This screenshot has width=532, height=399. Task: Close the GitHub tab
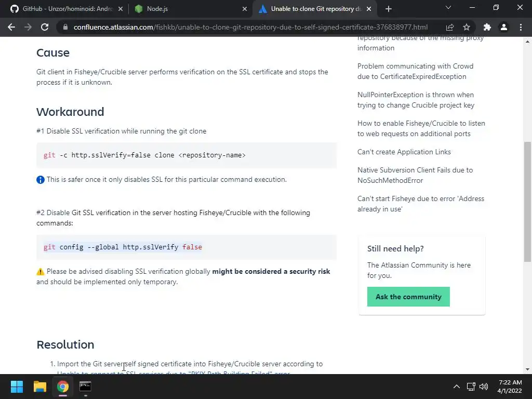click(121, 9)
